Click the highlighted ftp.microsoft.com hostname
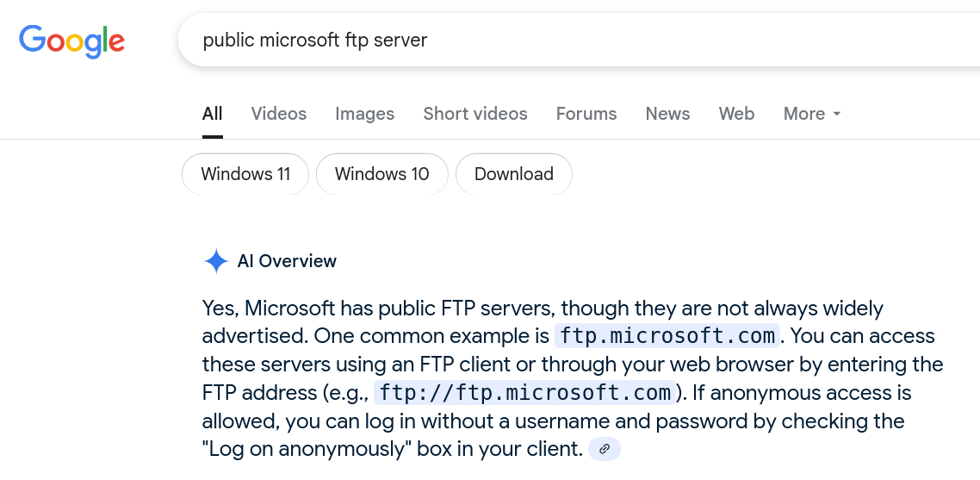This screenshot has height=480, width=980. pos(667,335)
